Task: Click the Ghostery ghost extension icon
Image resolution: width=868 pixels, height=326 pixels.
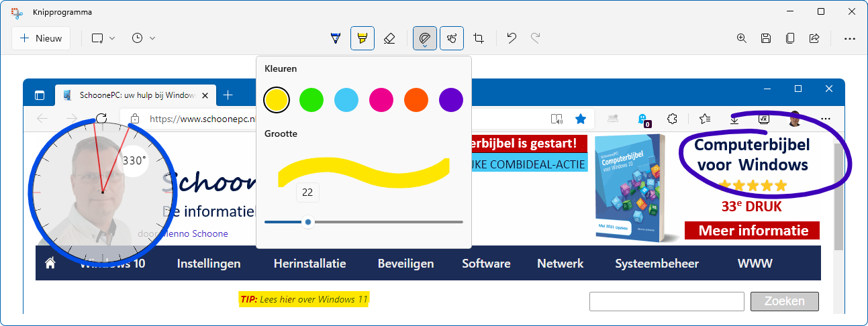Action: tap(642, 119)
